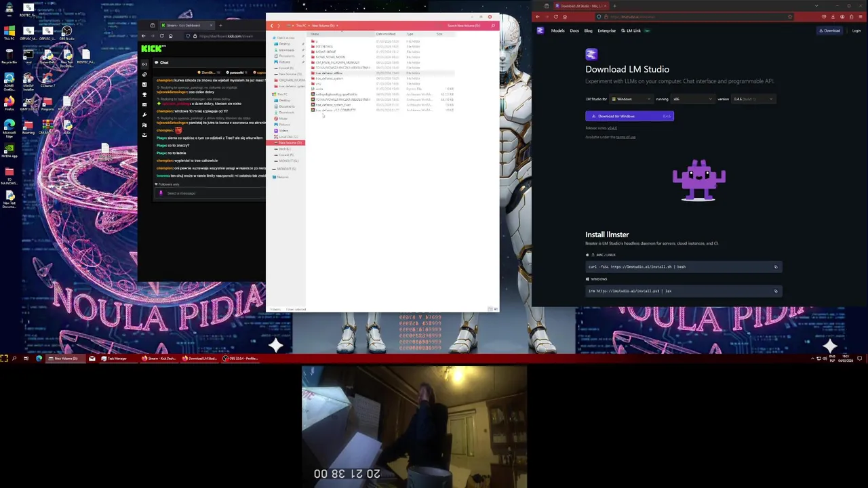The height and width of the screenshot is (488, 868).
Task: Open the LM Link nav item
Action: pyautogui.click(x=631, y=30)
